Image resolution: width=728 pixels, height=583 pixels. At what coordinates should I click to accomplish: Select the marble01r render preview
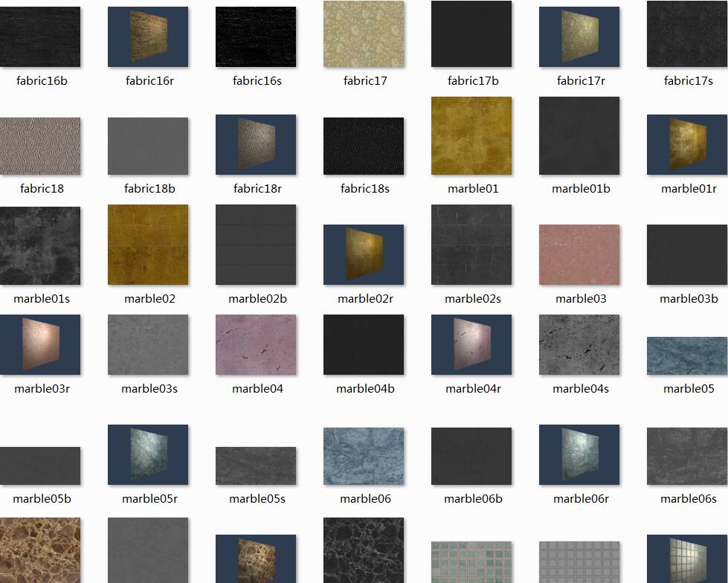click(x=687, y=145)
